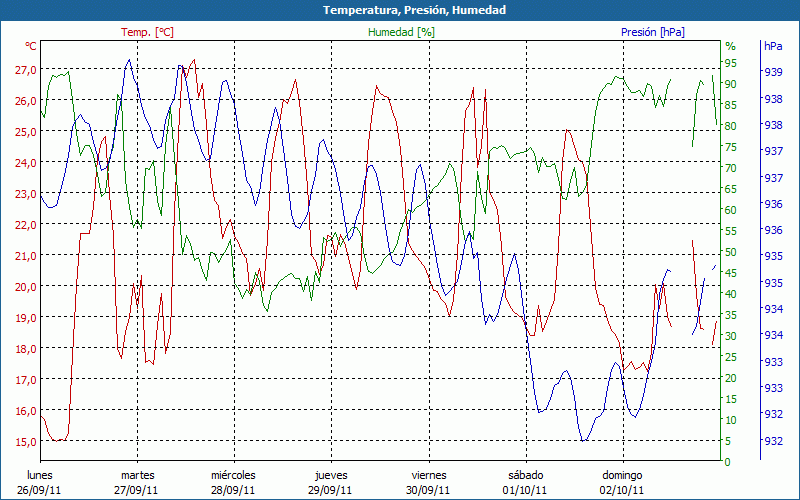Click the hPa unit label on right axis
Screen dimensions: 800x500
coord(773,46)
